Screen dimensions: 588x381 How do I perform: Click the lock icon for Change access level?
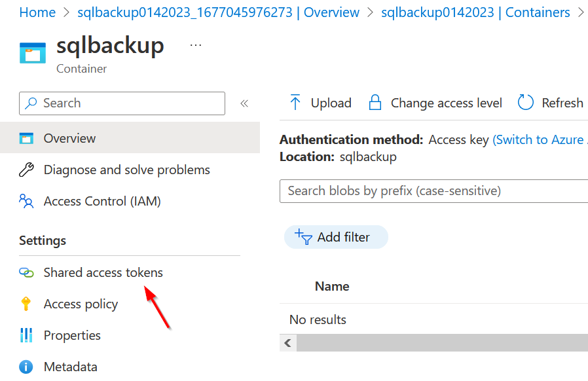point(375,103)
